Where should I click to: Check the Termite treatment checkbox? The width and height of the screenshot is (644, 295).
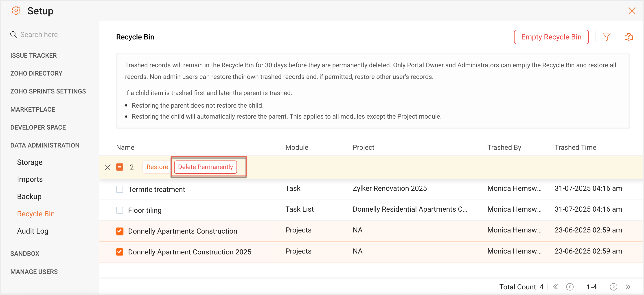click(x=120, y=189)
